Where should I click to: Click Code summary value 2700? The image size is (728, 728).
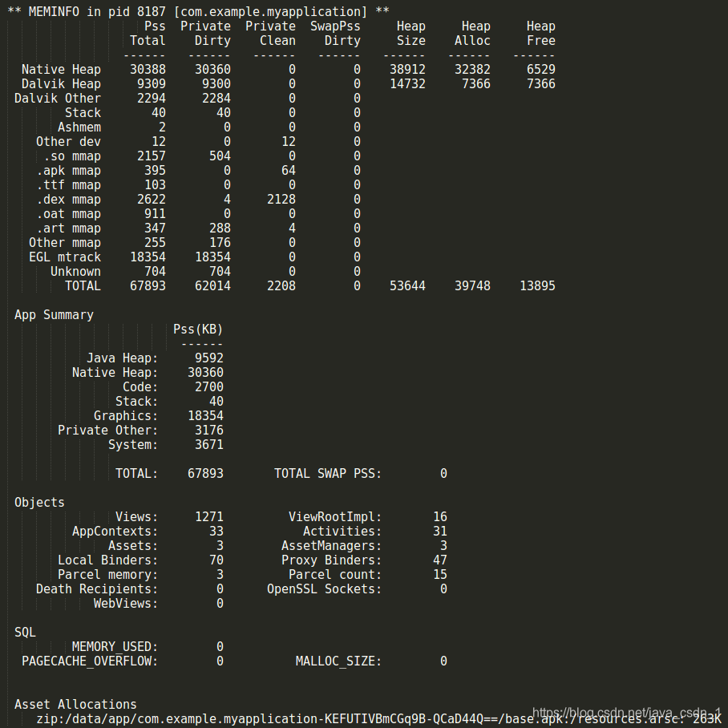(209, 387)
